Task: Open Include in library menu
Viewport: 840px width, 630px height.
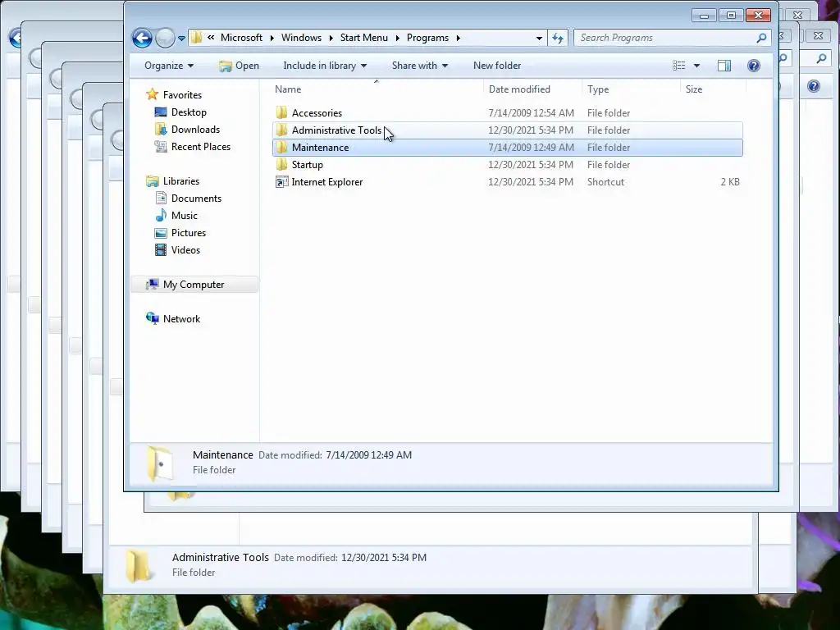Action: (325, 66)
